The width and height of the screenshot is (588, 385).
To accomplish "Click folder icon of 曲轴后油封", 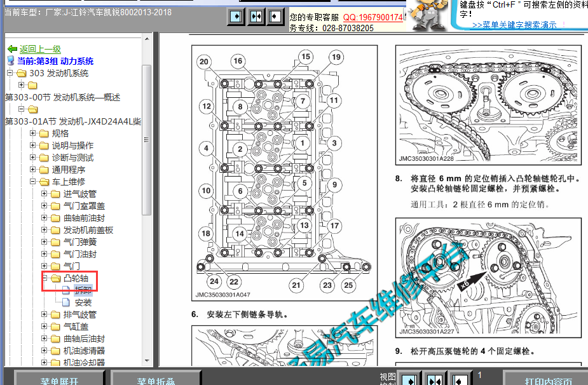I will 55,339.
